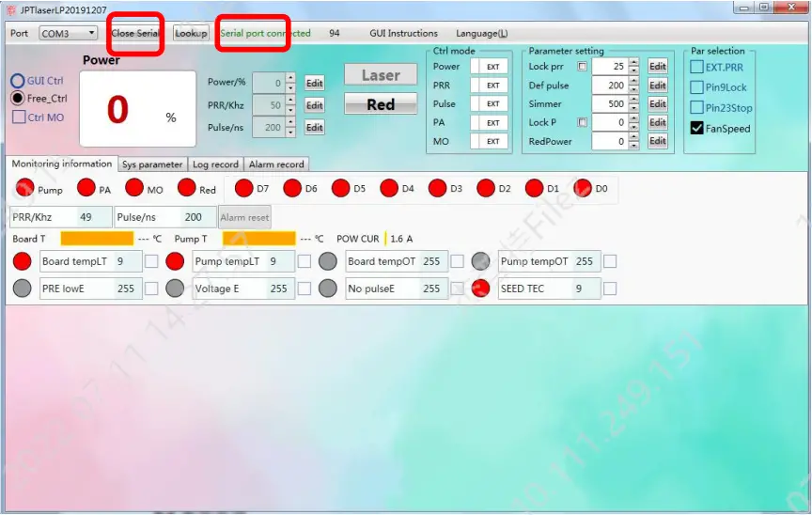Click the D2 indicator light
This screenshot has height=515, width=812.
(486, 188)
